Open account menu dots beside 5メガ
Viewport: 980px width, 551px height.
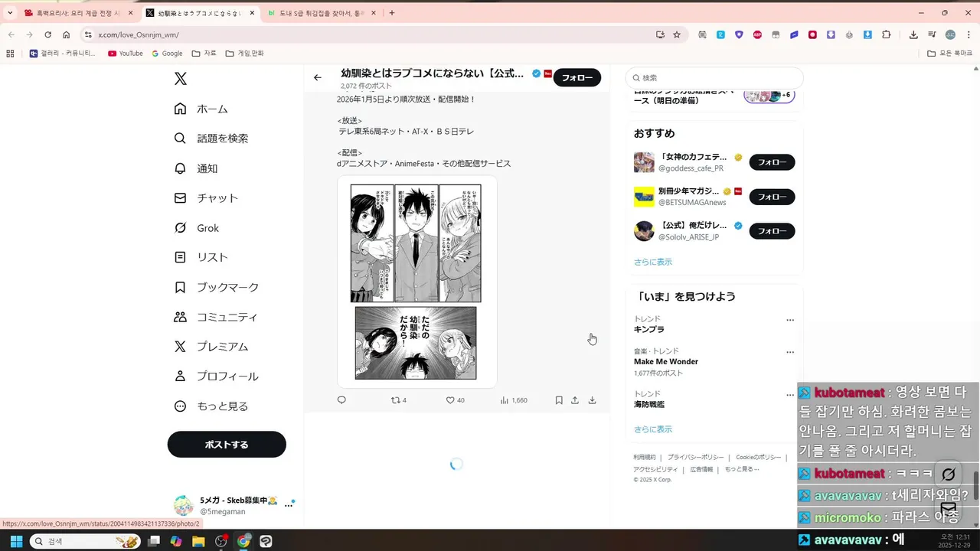click(x=289, y=505)
